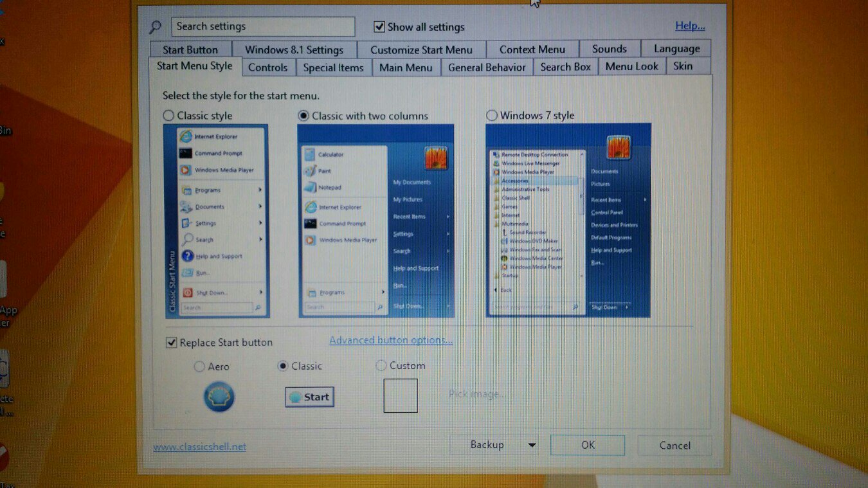Open the Help link

click(x=690, y=26)
